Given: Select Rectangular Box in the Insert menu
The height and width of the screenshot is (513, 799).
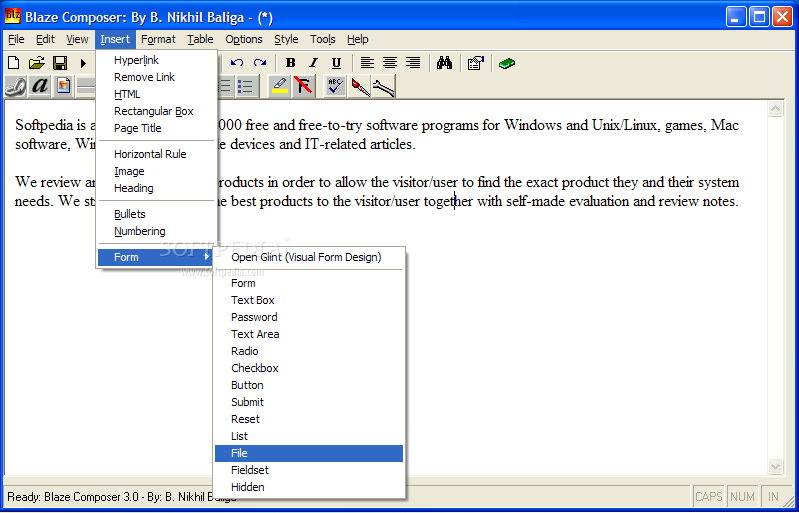Looking at the screenshot, I should click(x=157, y=111).
